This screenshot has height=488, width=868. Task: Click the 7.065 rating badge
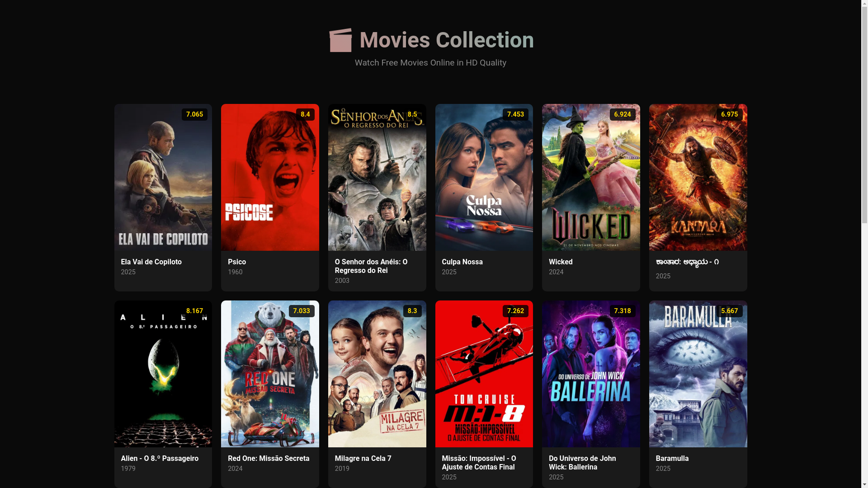[194, 114]
